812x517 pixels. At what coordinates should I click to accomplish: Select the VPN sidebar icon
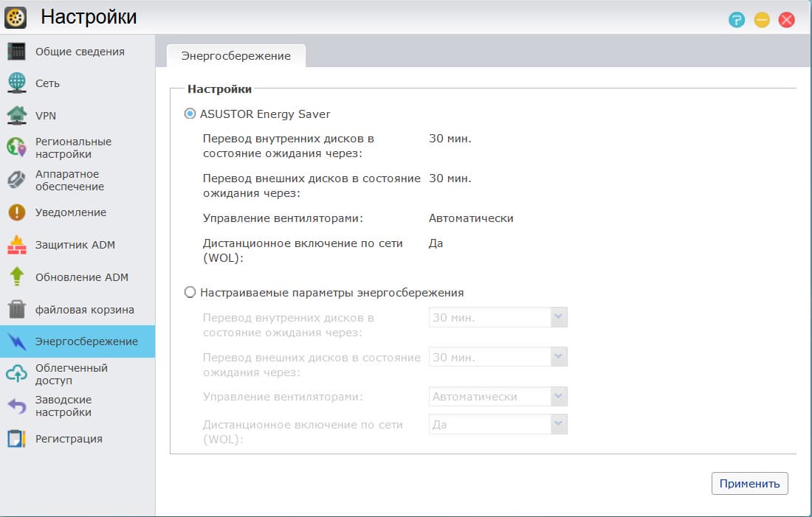[16, 115]
